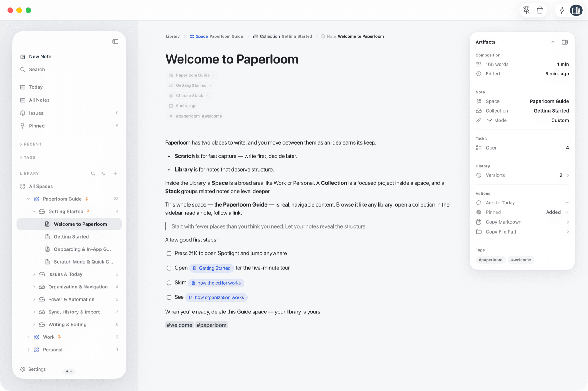Click the Library breadcrumb

(173, 36)
